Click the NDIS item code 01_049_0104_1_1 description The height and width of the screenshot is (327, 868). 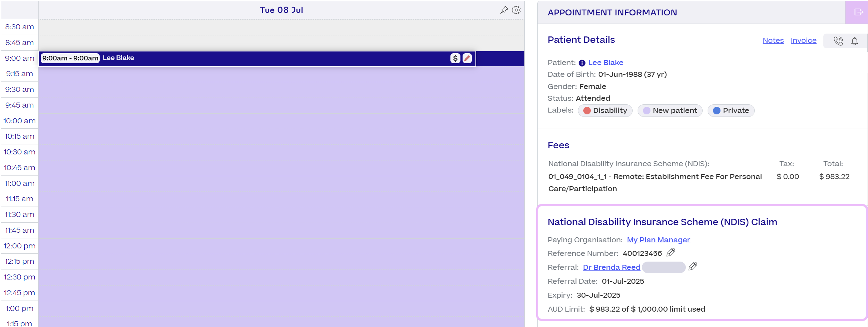(x=655, y=183)
